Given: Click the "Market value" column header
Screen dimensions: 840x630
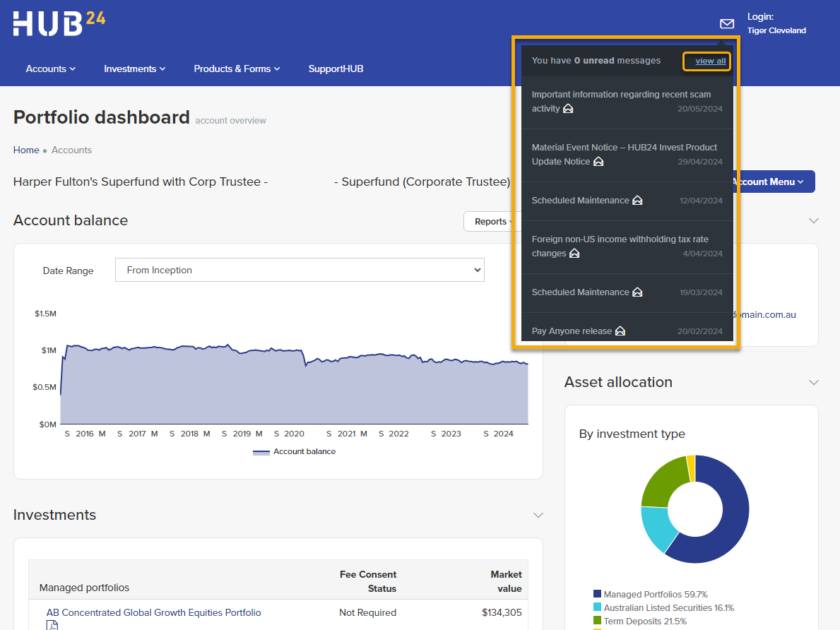Looking at the screenshot, I should (507, 581).
